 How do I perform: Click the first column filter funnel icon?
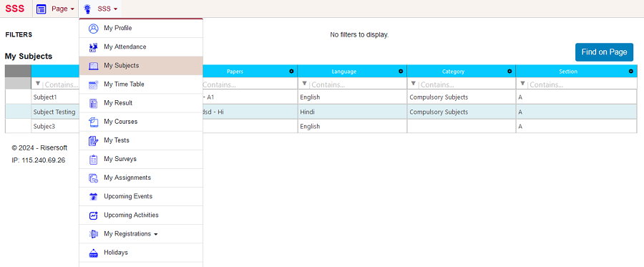(38, 84)
